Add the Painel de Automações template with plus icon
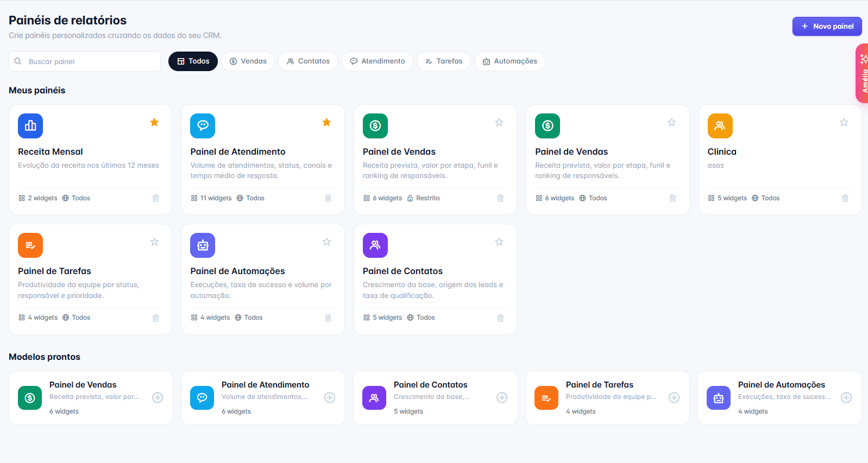This screenshot has height=463, width=868. [x=846, y=398]
